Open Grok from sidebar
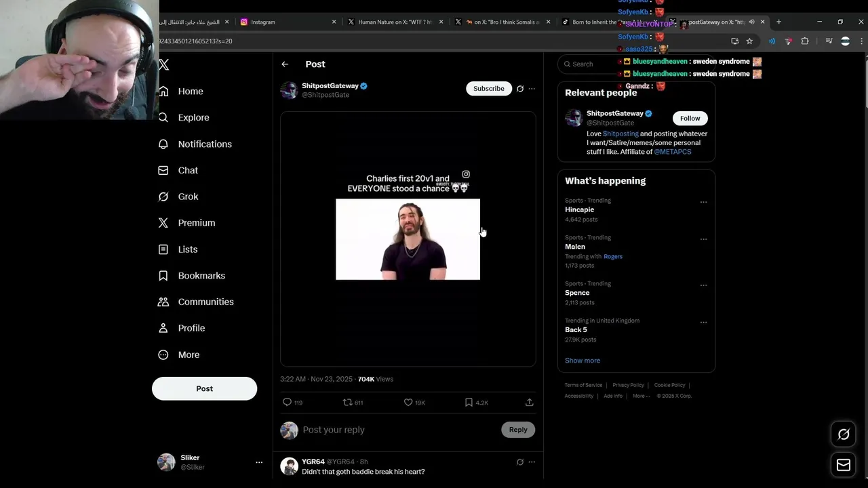 (178, 197)
